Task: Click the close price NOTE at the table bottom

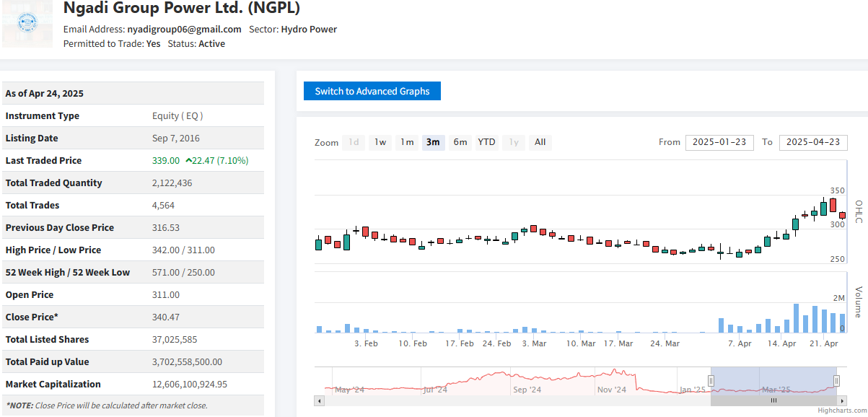Action: click(107, 405)
